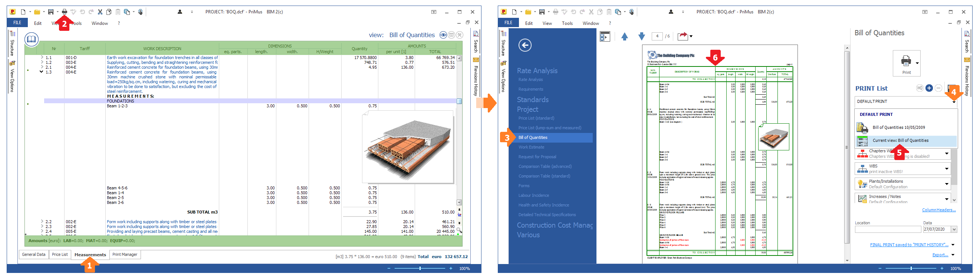Select Request for Proposal in backstage list
This screenshot has height=280, width=980.
click(537, 157)
